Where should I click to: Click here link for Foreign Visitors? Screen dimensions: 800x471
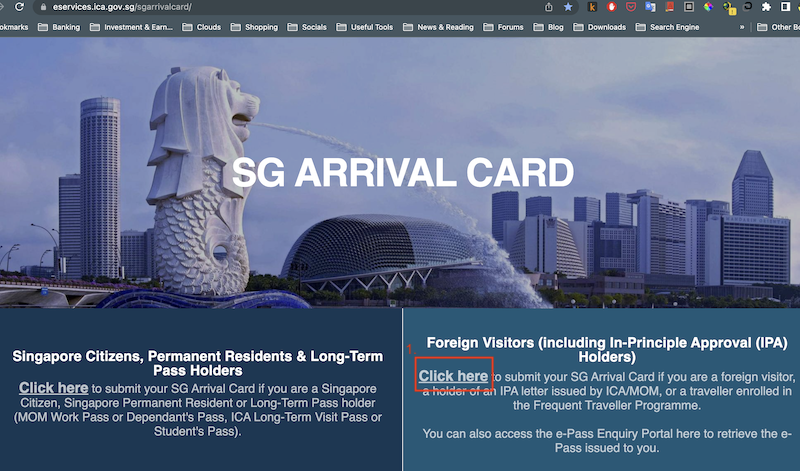coord(453,376)
